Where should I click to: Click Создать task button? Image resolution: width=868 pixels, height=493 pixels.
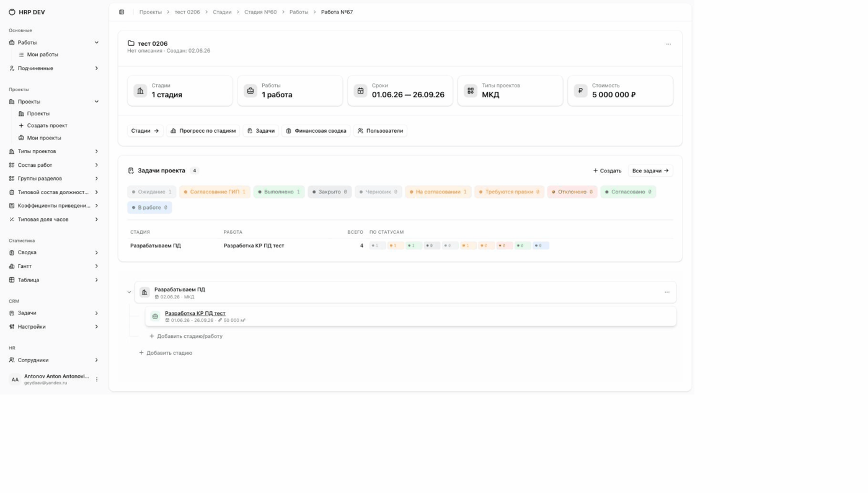coord(607,171)
